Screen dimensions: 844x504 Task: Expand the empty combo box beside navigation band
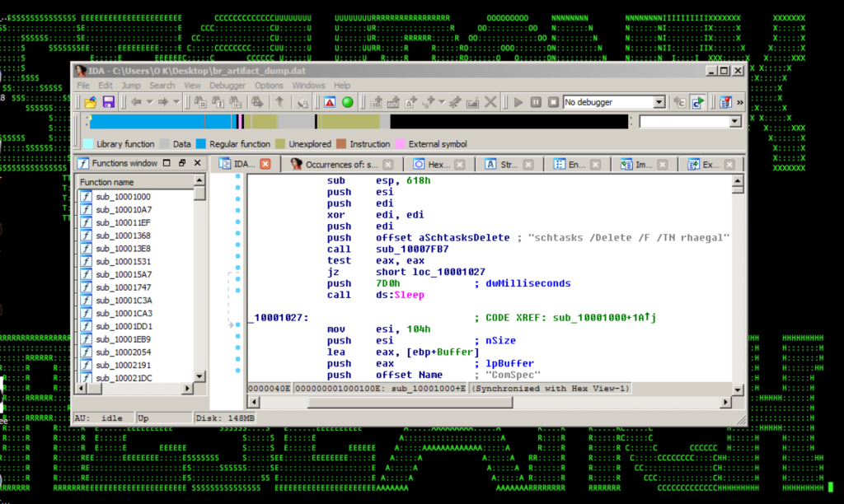click(734, 122)
